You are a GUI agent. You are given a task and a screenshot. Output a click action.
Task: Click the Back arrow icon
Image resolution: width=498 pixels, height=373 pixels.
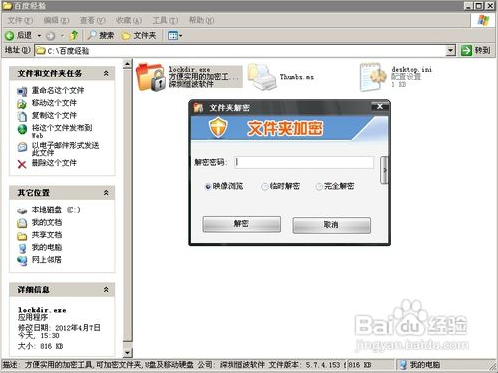pos(10,35)
